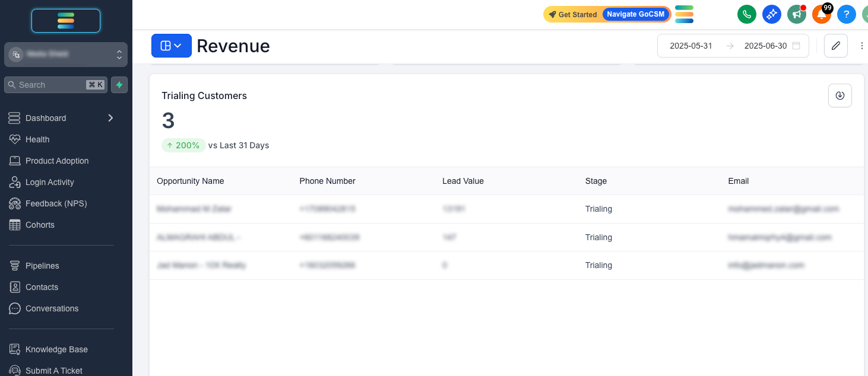Screen dimensions: 868x376
Task: Click the pencil edit button
Action: 836,46
